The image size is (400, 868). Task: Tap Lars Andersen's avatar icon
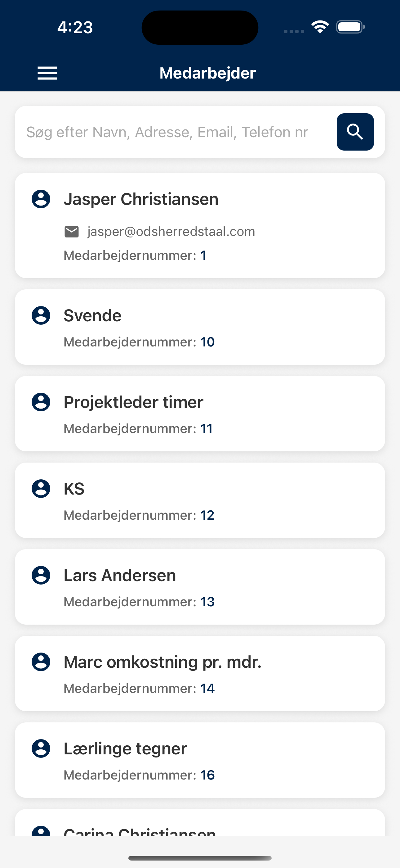41,575
